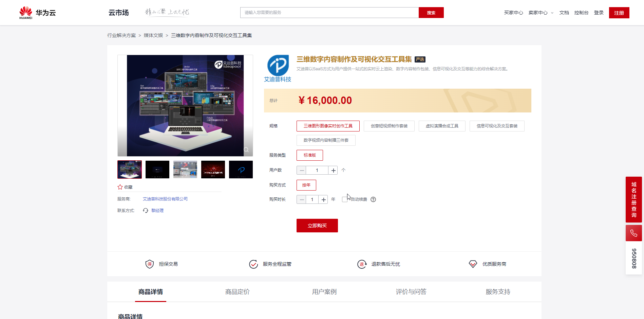Click the 用户数 quantity input field
The height and width of the screenshot is (319, 644).
tap(317, 170)
